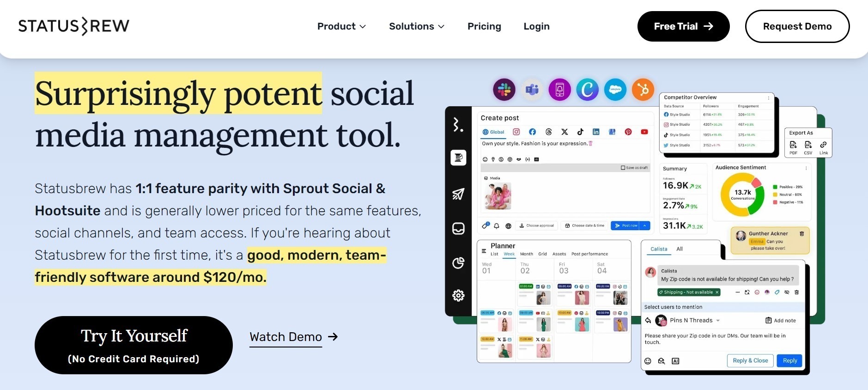Enable the Save as draft checkbox

(x=623, y=168)
